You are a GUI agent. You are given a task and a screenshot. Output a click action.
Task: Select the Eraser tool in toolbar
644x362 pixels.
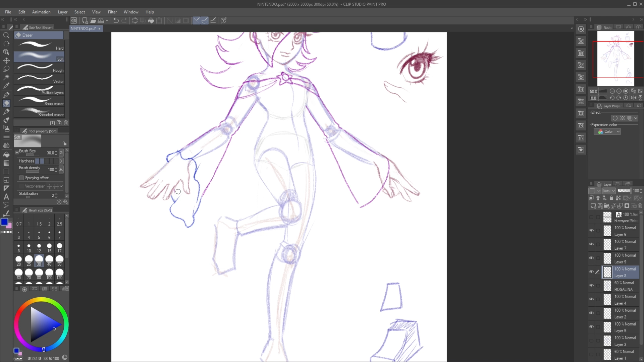click(x=6, y=103)
